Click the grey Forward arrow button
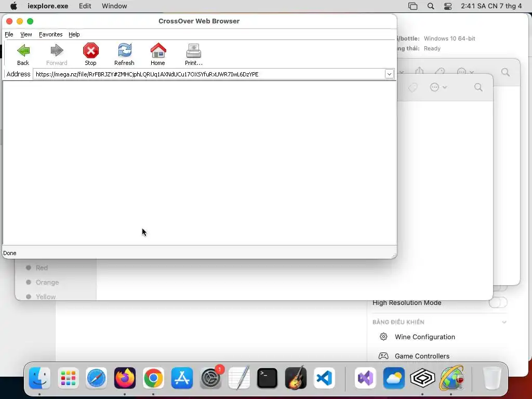Screen dimensions: 532x399 (x=57, y=54)
